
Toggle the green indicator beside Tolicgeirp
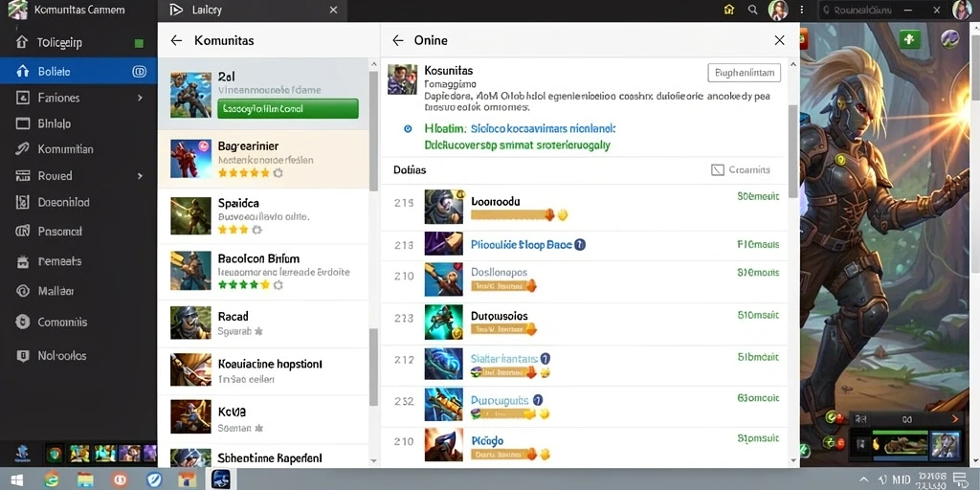[x=139, y=43]
